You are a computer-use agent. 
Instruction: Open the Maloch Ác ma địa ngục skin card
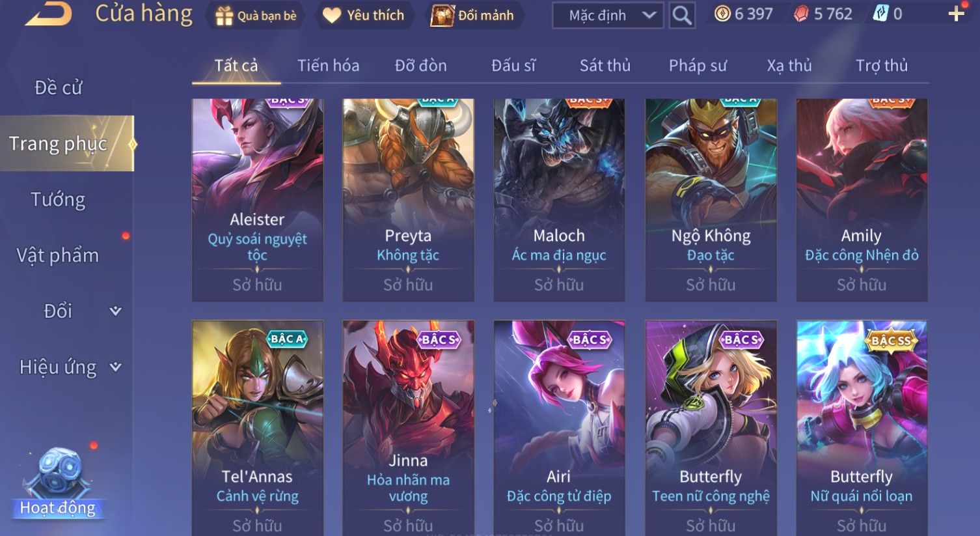coord(559,200)
